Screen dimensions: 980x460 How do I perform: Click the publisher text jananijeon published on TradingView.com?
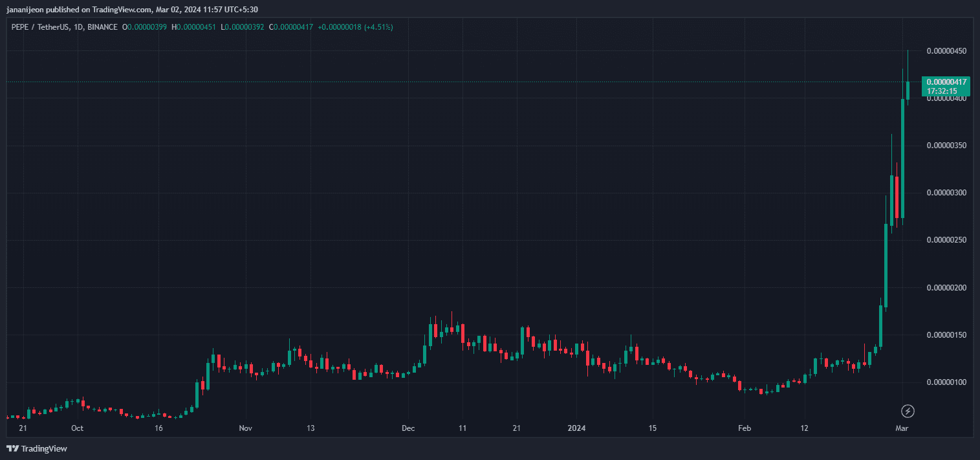(x=80, y=10)
